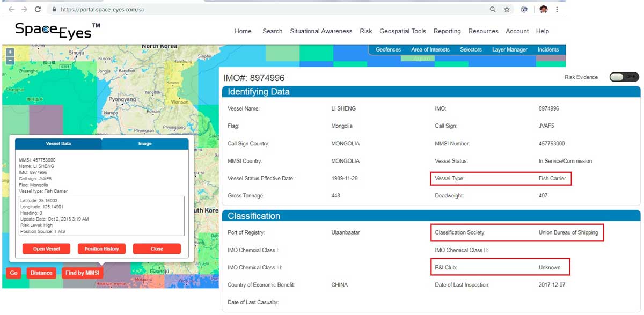Click the Position History button

[101, 249]
